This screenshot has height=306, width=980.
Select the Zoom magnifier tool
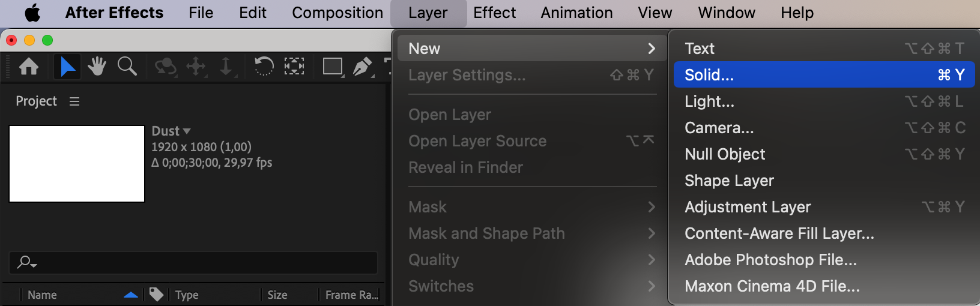[127, 66]
